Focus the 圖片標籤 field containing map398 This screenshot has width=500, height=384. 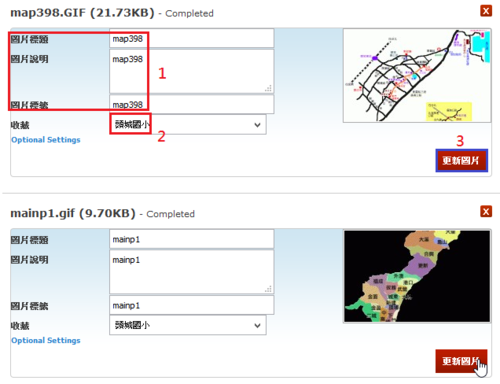point(192,104)
